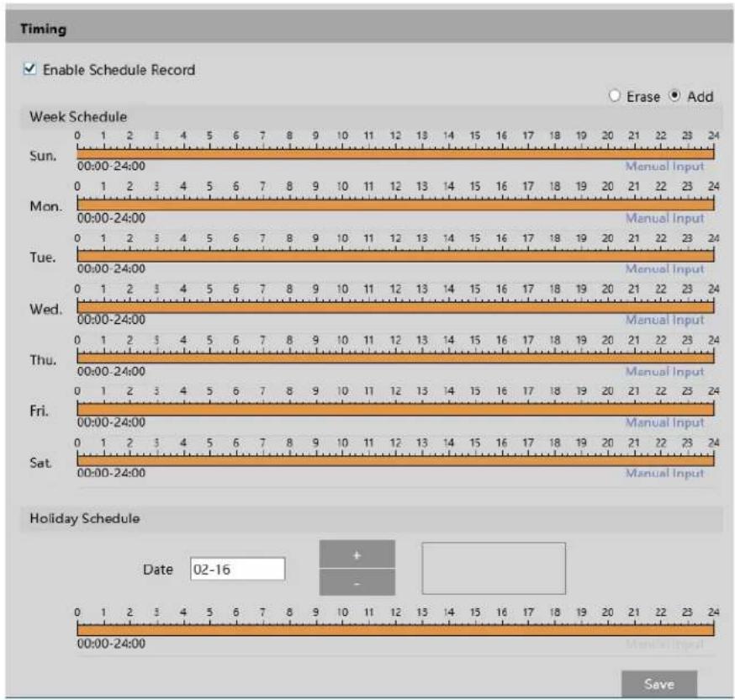The height and width of the screenshot is (700, 735).
Task: Click the Friday orange schedule bar
Action: click(x=395, y=409)
